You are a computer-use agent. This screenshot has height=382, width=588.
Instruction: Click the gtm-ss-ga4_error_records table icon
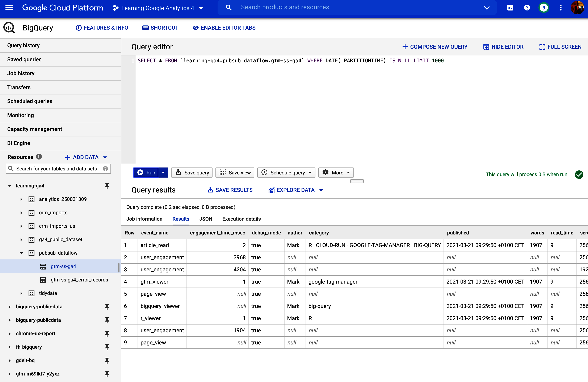tap(43, 280)
